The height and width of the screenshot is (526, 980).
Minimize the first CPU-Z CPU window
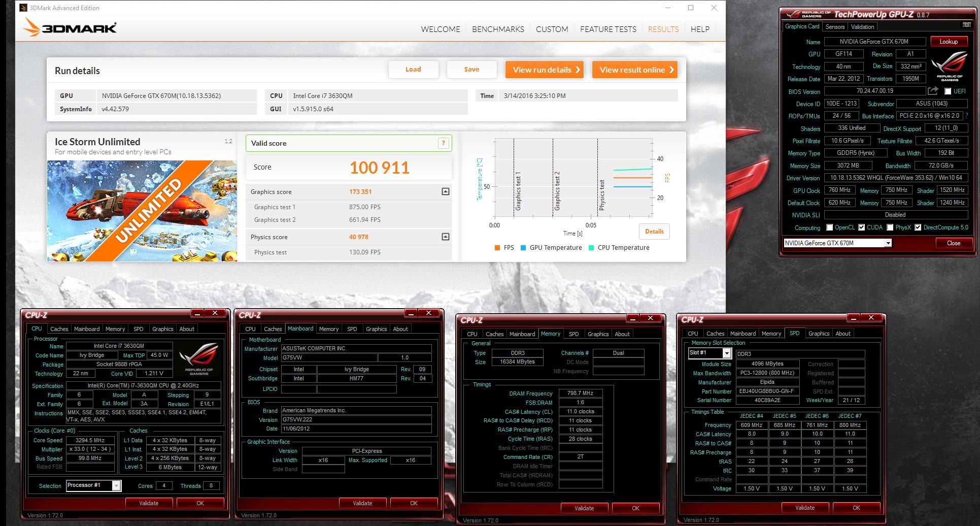[197, 313]
